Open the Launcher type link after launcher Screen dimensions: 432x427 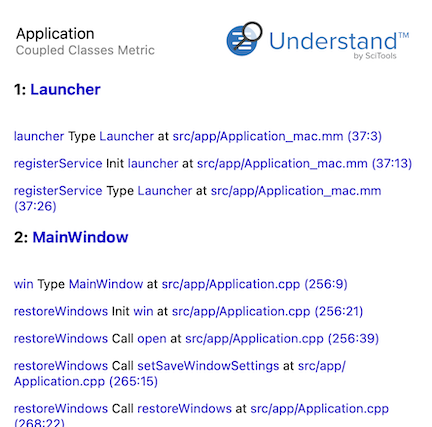pos(127,136)
